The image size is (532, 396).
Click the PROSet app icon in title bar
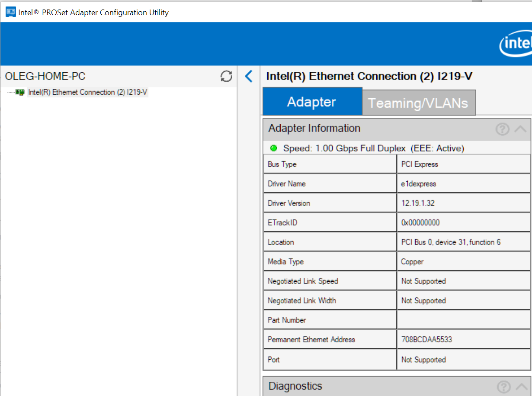10,12
